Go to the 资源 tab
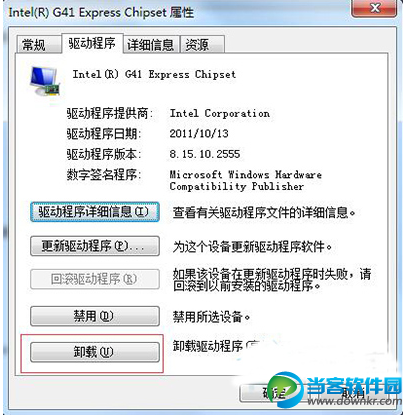Image resolution: width=403 pixels, height=415 pixels. (202, 44)
